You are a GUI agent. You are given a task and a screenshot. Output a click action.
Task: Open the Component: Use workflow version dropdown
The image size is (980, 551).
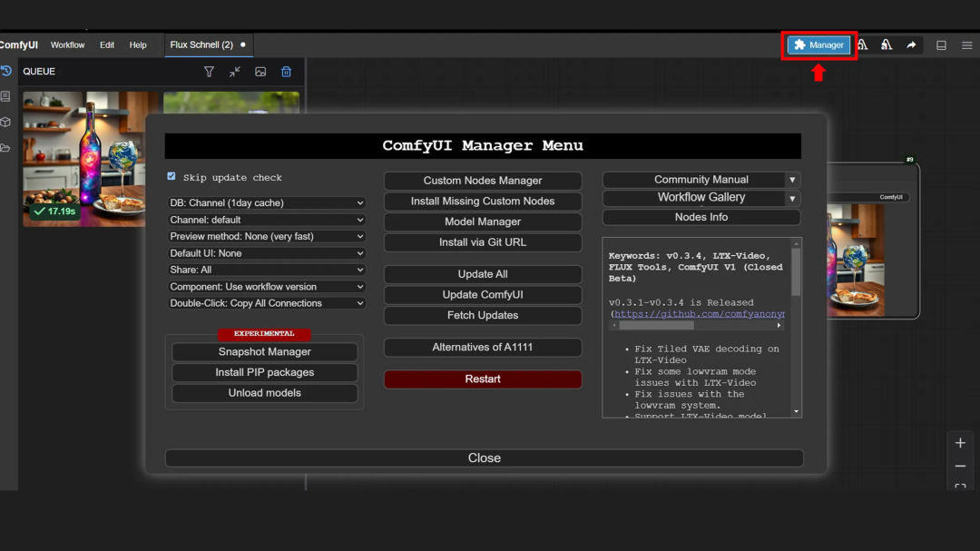266,287
